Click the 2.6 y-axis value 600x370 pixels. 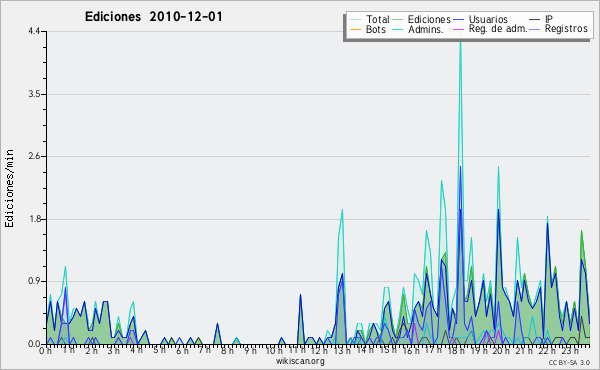coord(34,156)
